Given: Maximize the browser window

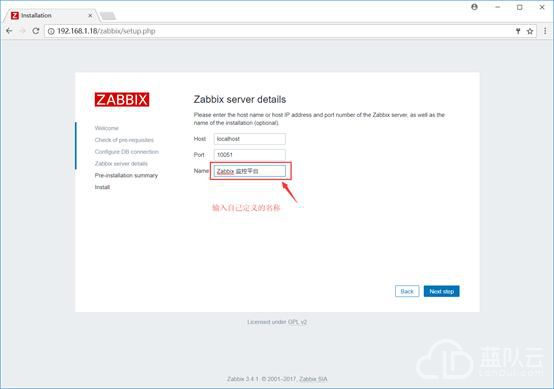Looking at the screenshot, I should pyautogui.click(x=520, y=7).
